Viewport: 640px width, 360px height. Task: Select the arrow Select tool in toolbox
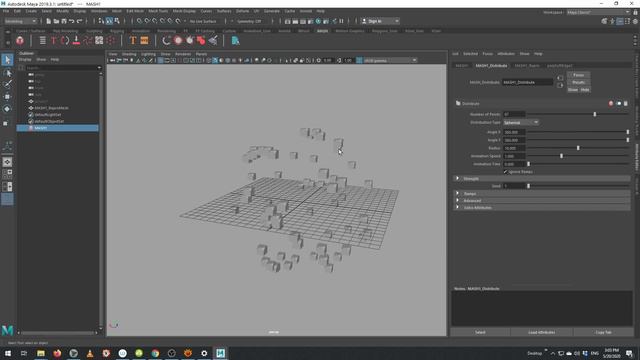[7, 60]
